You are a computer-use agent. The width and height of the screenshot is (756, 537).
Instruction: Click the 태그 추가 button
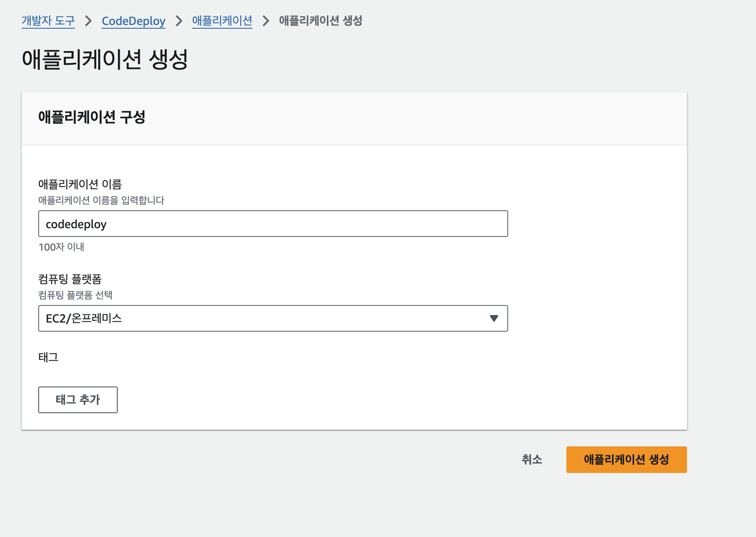pyautogui.click(x=78, y=400)
